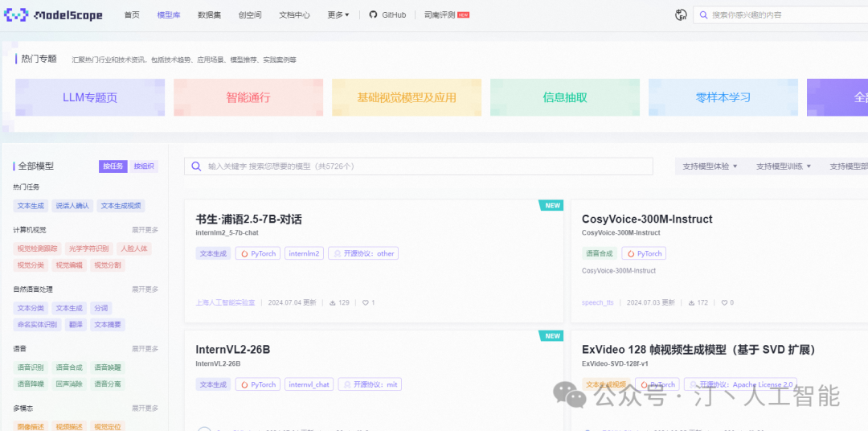Click PyTorch tag on CosyVoice card
The image size is (868, 431).
point(644,253)
